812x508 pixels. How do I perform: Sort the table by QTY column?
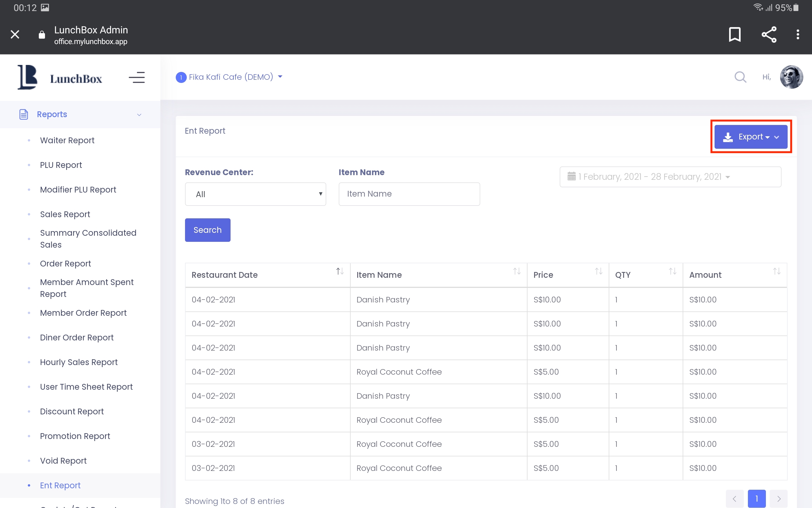point(672,271)
